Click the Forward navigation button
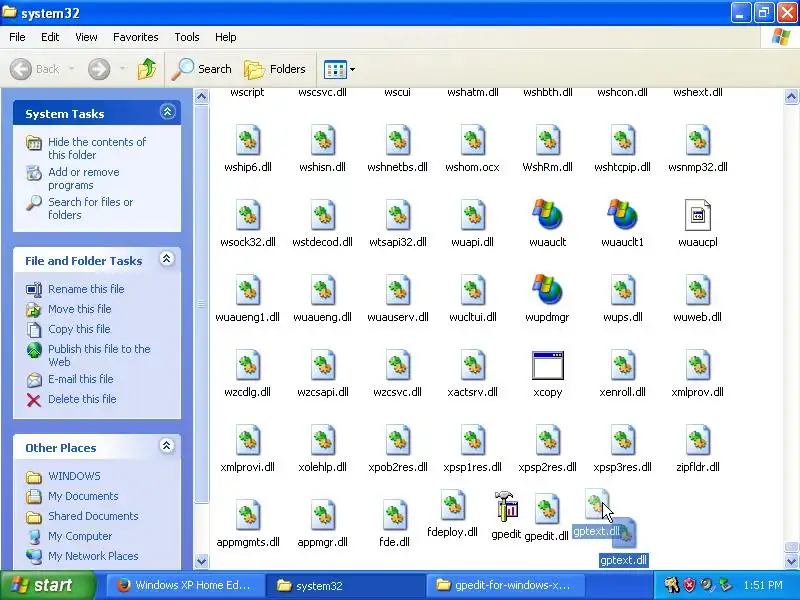The width and height of the screenshot is (800, 600). point(99,69)
